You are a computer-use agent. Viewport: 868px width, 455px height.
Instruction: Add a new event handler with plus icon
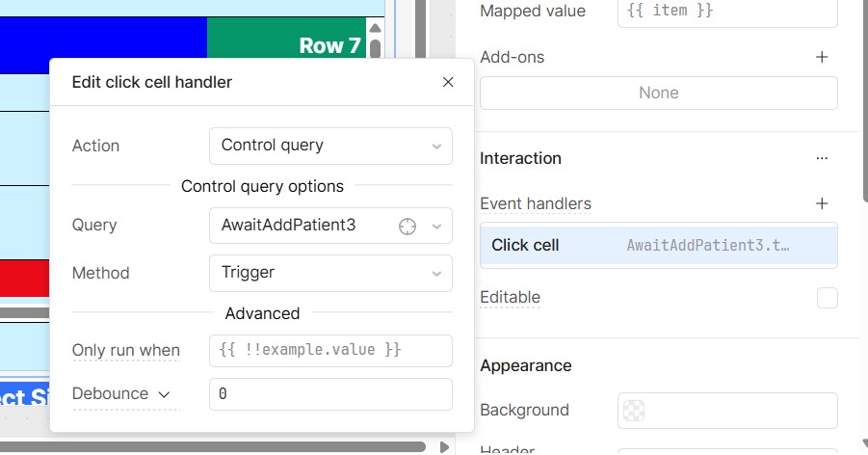click(822, 203)
